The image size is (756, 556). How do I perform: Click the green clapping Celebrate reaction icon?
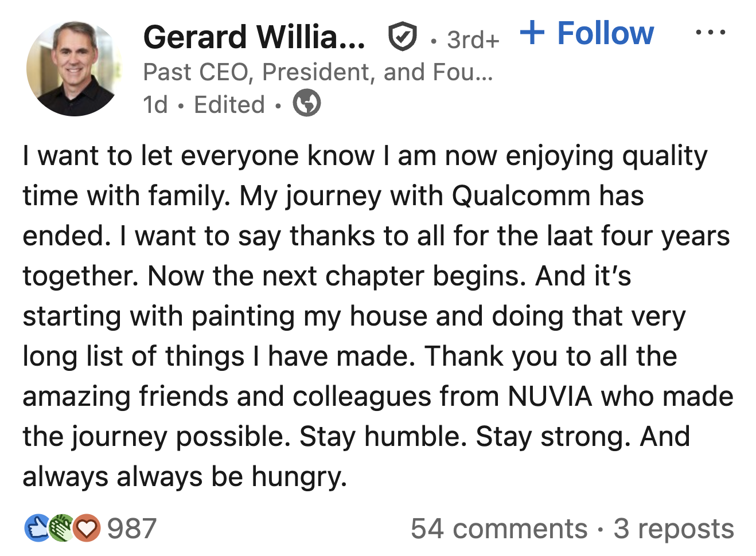click(61, 528)
